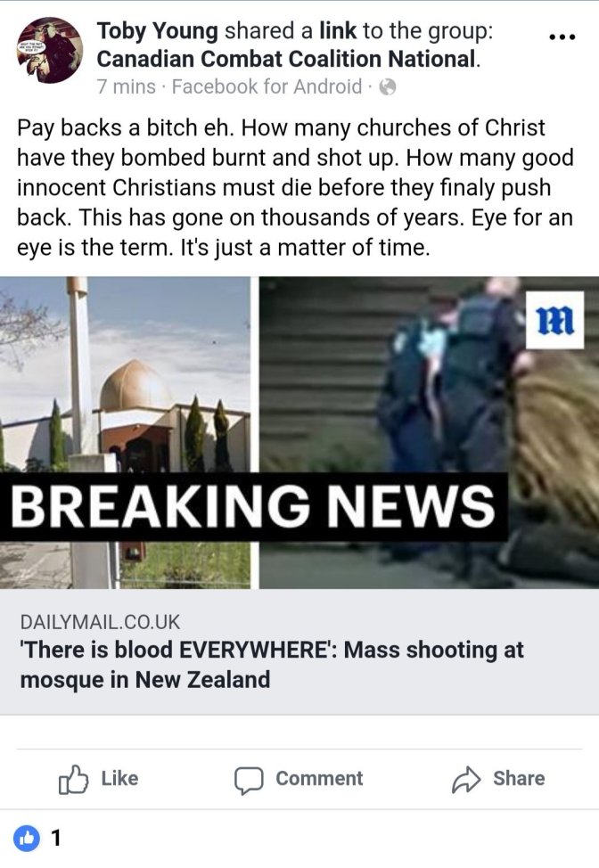Click the BREAKING NEWS banner
The image size is (599, 868).
(x=253, y=506)
